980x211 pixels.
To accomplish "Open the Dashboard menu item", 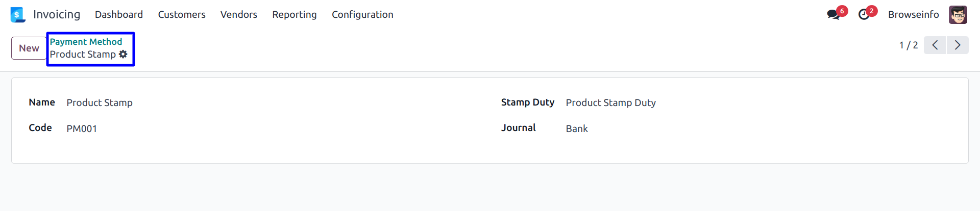I will point(119,15).
